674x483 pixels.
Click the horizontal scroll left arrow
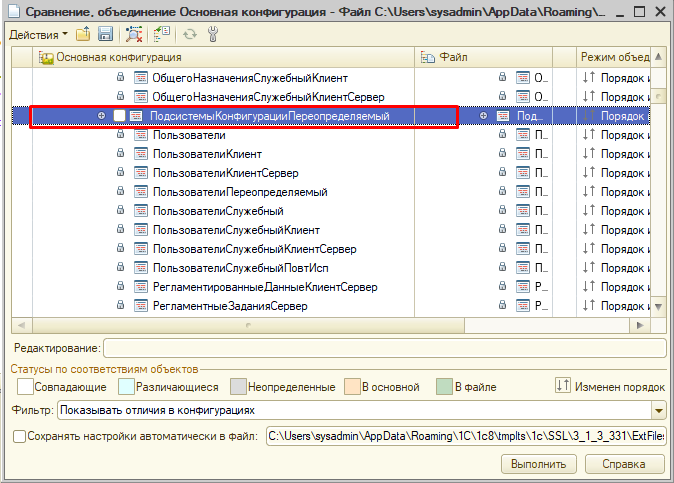point(22,325)
